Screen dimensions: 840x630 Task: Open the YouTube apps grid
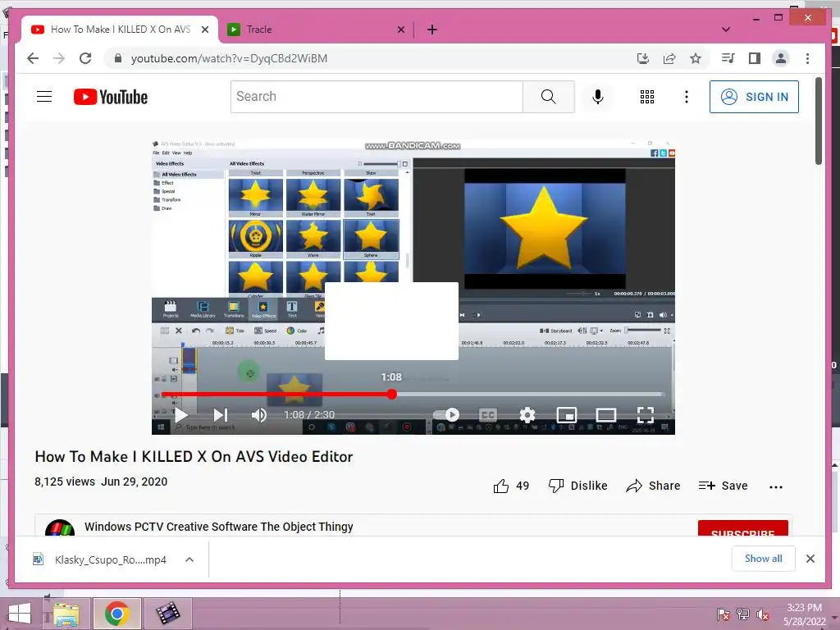tap(647, 97)
